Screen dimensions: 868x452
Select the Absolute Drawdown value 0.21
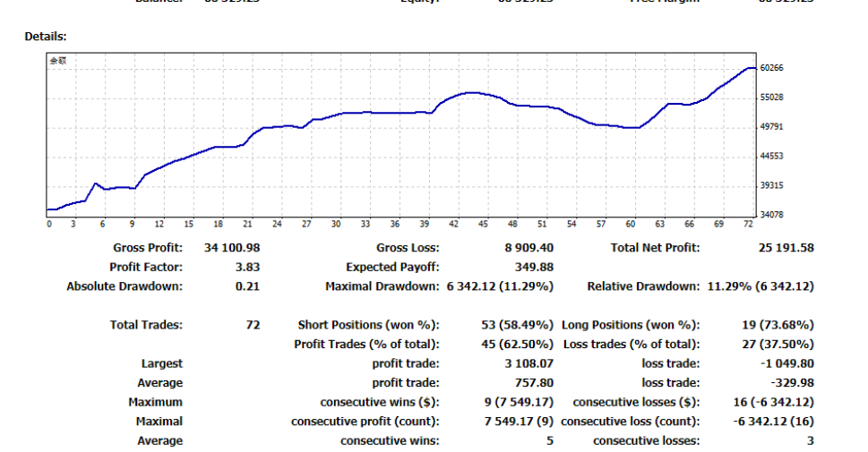tap(246, 286)
